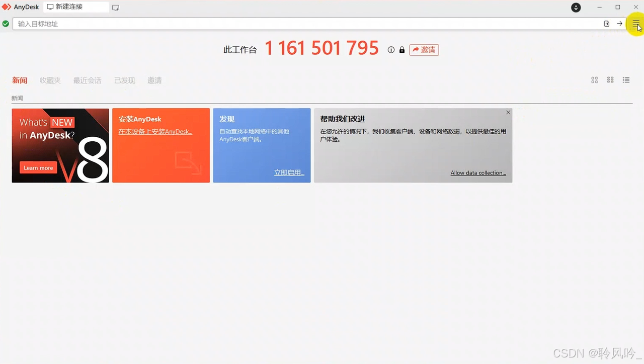Click the lock icon beside the workstation ID
Image resolution: width=644 pixels, height=364 pixels.
[x=401, y=50]
